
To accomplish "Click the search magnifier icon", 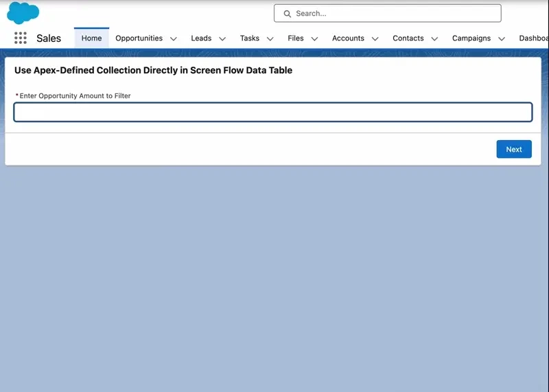I will click(x=287, y=14).
